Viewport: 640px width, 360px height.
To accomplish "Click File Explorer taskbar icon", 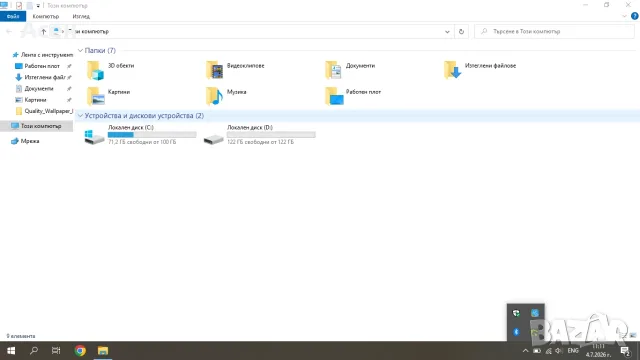I will (103, 351).
